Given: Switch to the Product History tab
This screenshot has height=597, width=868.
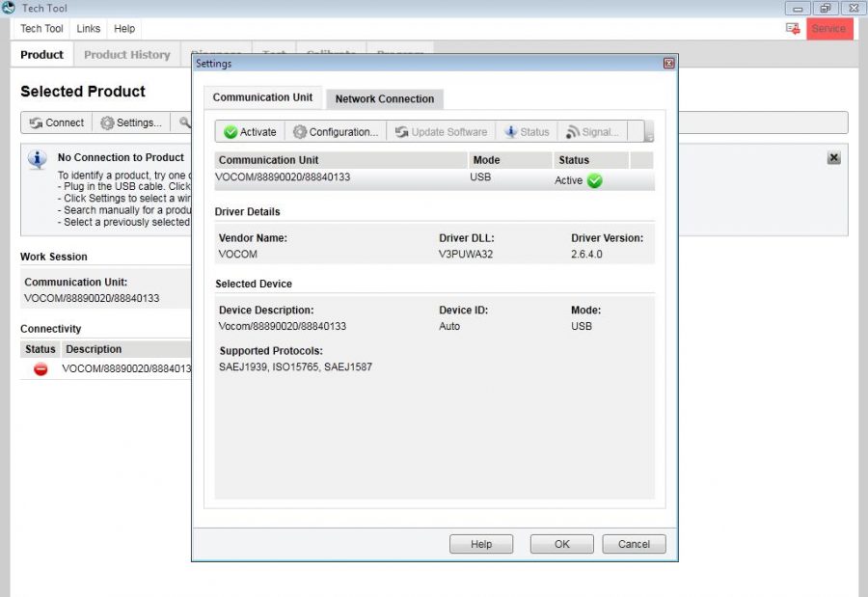Looking at the screenshot, I should pyautogui.click(x=125, y=55).
